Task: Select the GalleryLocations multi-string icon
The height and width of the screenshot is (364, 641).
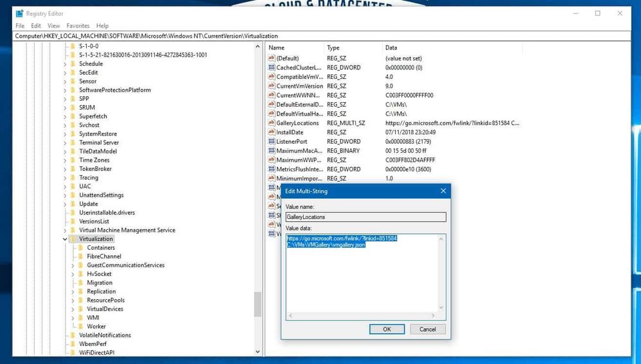Action: coord(272,123)
